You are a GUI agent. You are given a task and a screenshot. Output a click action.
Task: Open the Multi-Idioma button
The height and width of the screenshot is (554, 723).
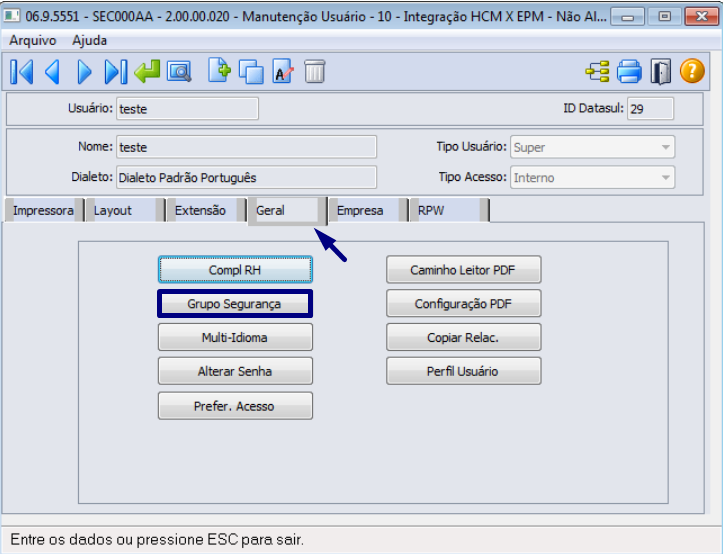point(235,337)
